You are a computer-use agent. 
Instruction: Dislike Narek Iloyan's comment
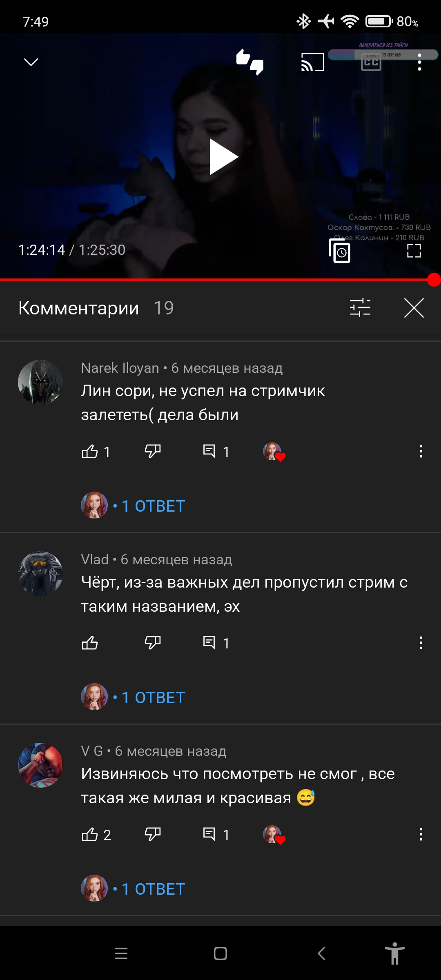(153, 452)
